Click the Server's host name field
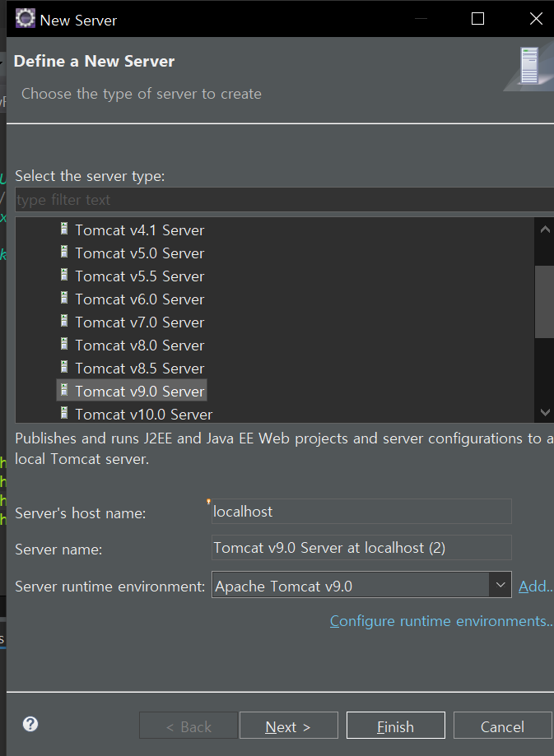 pos(361,511)
